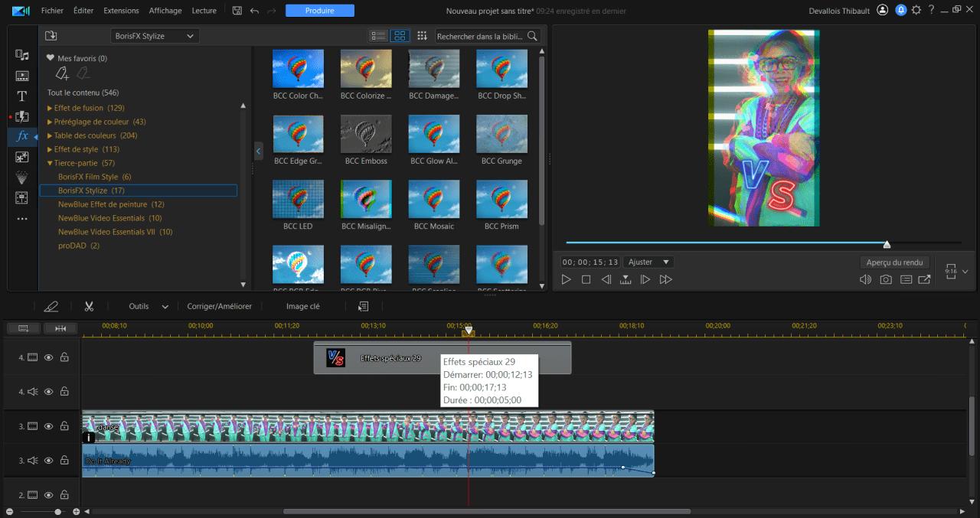Click the Aperçu du rendu button
Screen dimensions: 980x518
(x=894, y=262)
